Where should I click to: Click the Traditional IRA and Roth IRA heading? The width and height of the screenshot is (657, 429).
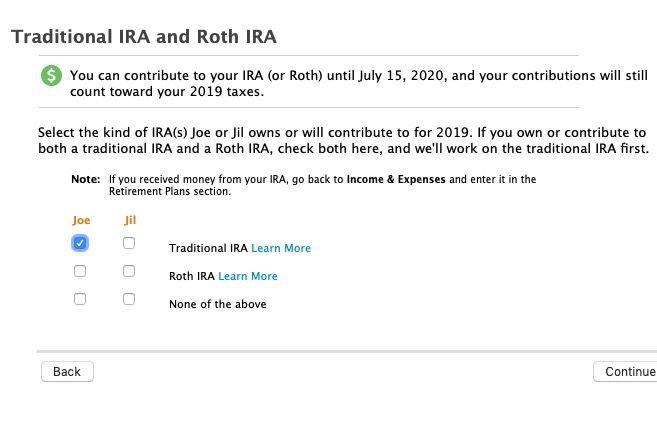tap(144, 36)
